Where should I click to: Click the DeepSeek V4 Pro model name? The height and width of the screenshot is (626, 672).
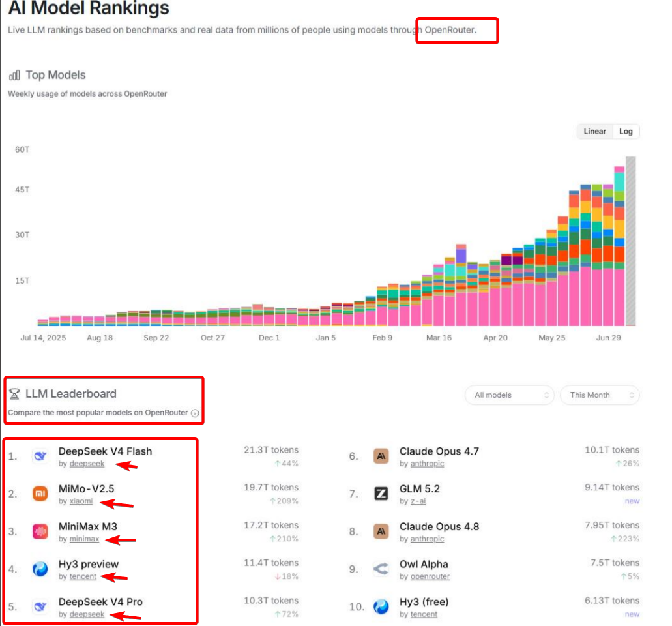(x=100, y=602)
